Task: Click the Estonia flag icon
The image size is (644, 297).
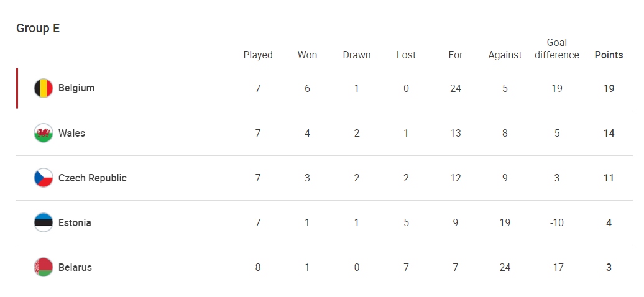Action: pyautogui.click(x=43, y=222)
